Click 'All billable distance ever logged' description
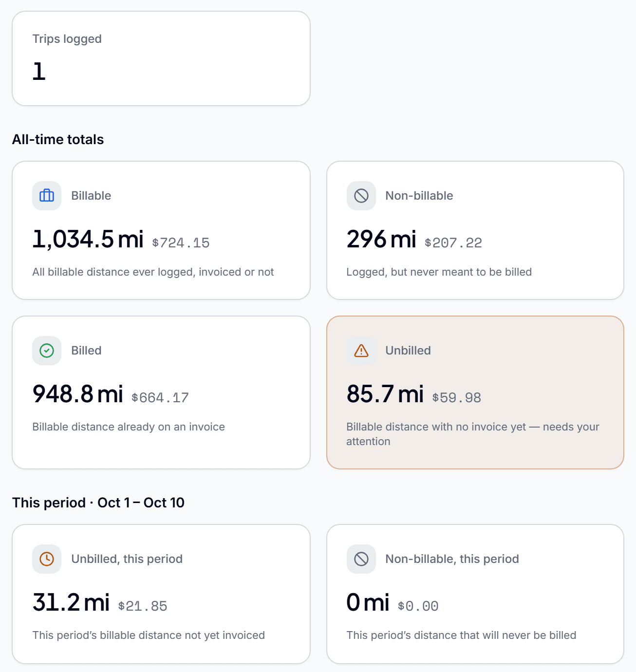 153,272
